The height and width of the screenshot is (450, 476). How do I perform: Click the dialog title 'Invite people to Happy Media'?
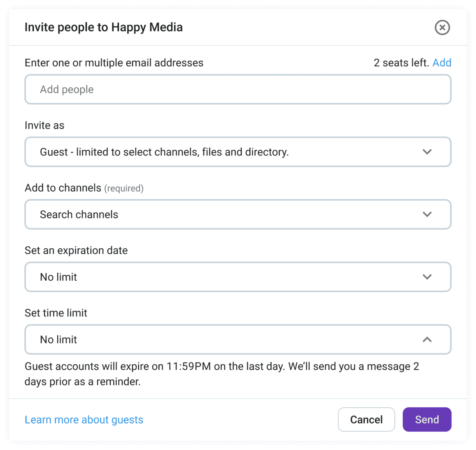(x=104, y=27)
